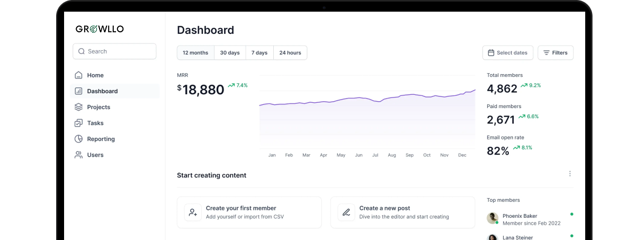The width and height of the screenshot is (644, 240).
Task: Switch to 12 months time range
Action: [x=195, y=53]
